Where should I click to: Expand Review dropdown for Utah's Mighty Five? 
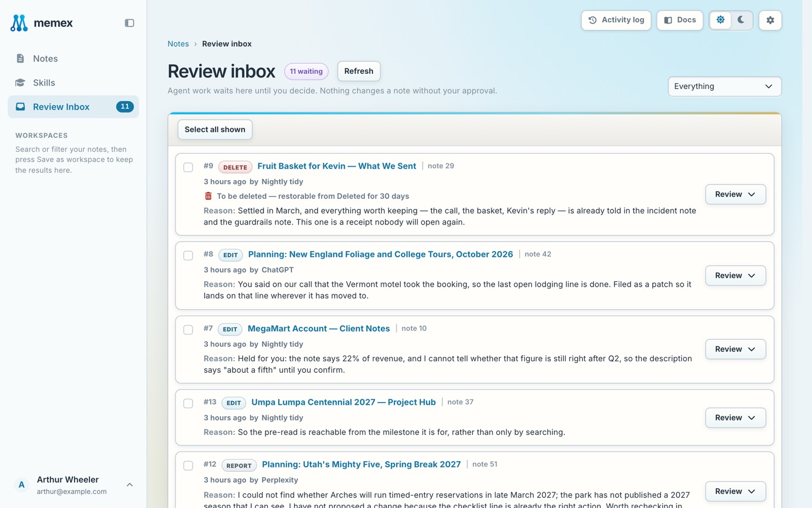tap(735, 492)
